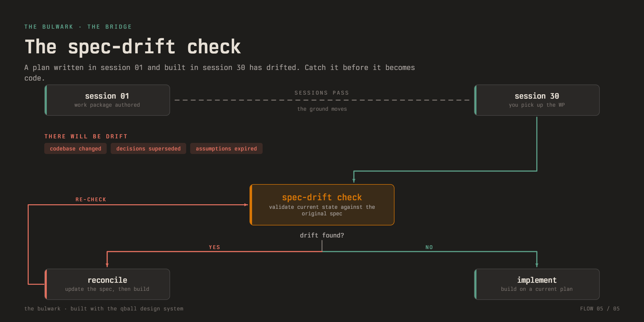Click the title 'The spec-drift check'

(133, 47)
